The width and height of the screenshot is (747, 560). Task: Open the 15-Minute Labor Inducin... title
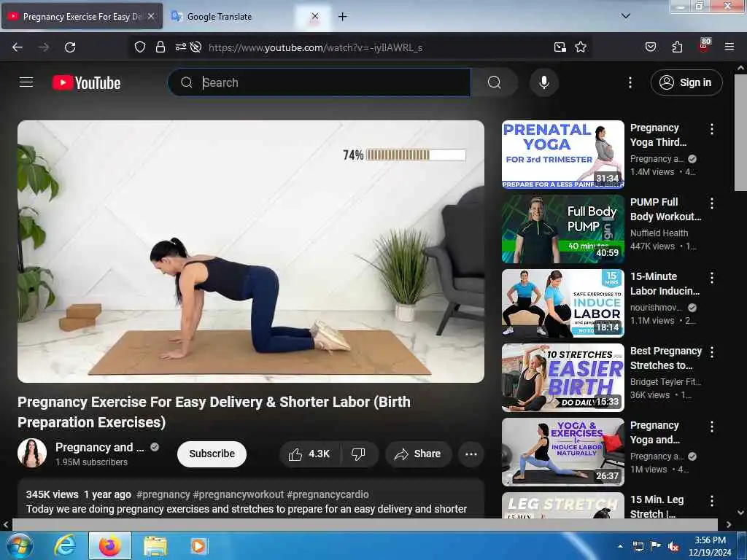tap(665, 284)
